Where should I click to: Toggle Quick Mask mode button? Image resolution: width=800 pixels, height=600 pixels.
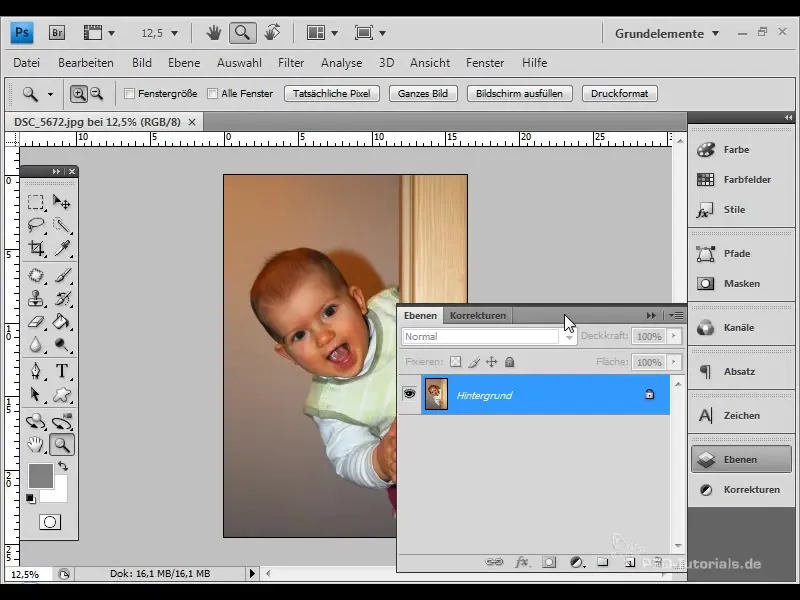coord(49,522)
